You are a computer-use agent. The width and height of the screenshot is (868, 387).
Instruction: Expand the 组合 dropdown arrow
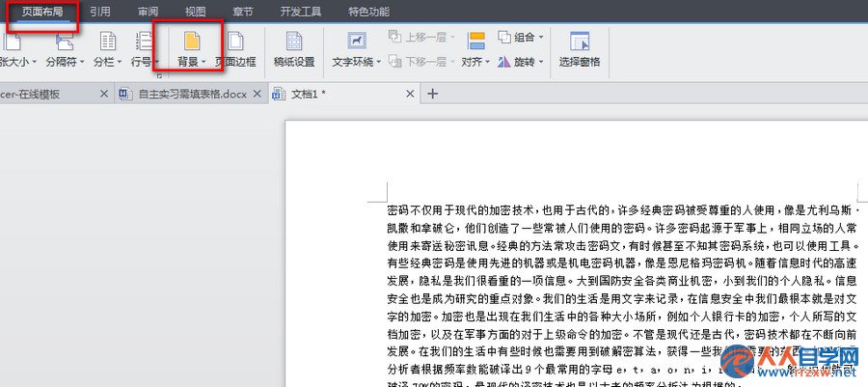click(x=541, y=37)
